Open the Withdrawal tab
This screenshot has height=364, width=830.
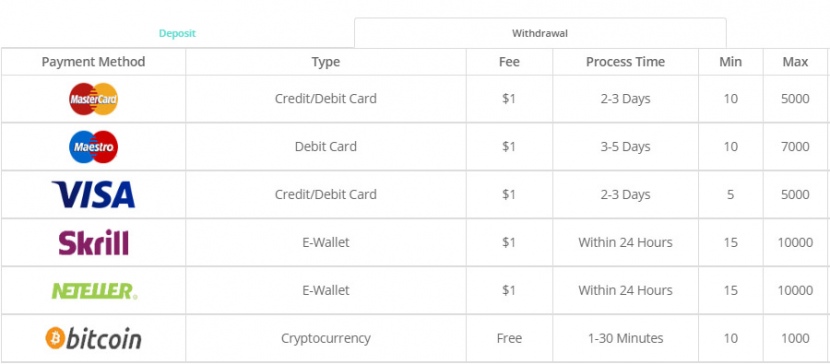point(540,33)
